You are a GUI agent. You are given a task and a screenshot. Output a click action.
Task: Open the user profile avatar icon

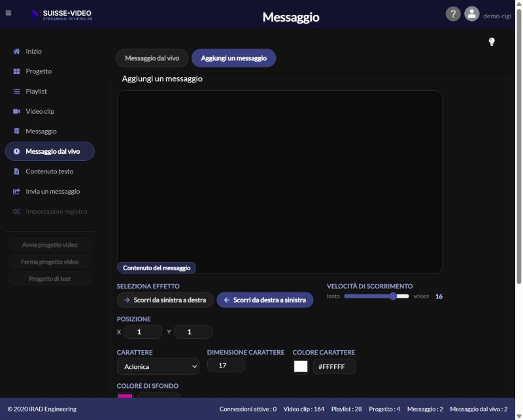[471, 14]
